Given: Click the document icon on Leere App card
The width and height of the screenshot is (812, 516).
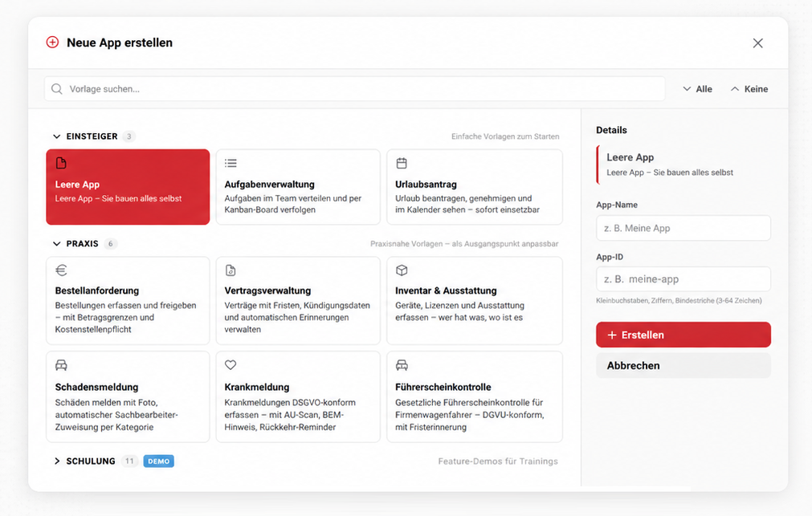Looking at the screenshot, I should (61, 163).
